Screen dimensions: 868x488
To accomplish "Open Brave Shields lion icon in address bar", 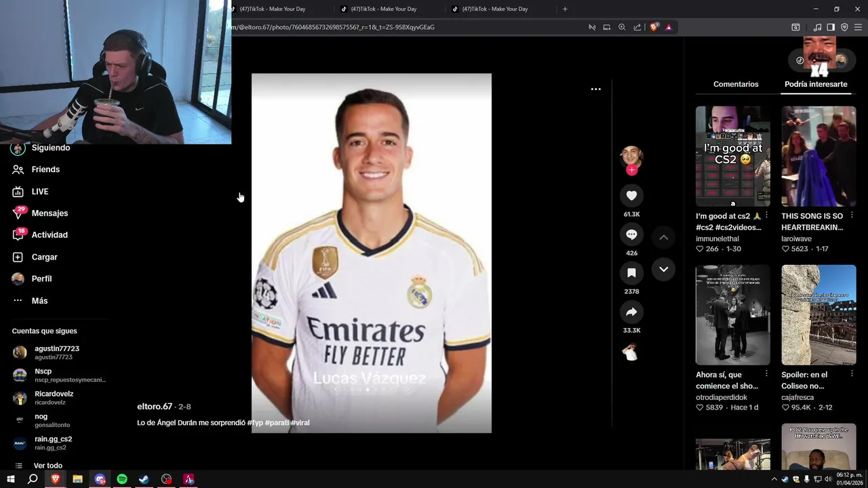I will coord(654,27).
